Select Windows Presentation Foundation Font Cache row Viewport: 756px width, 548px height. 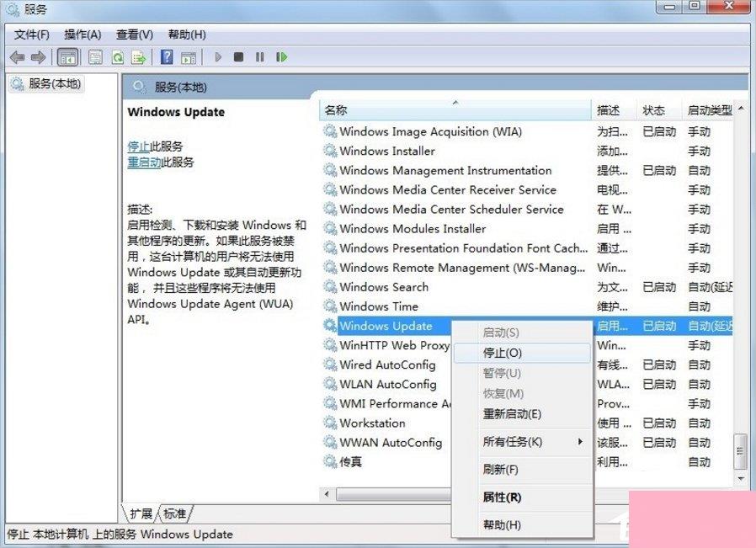click(528, 248)
